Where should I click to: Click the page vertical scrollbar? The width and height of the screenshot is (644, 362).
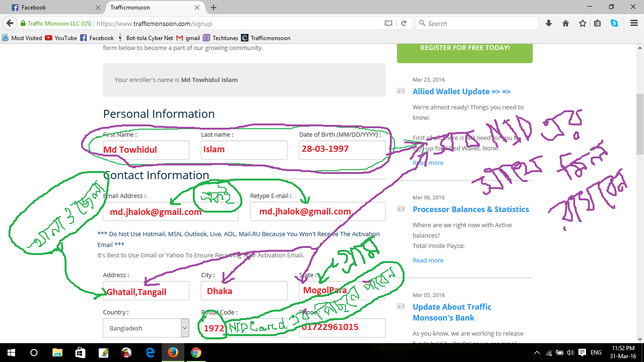point(640,123)
